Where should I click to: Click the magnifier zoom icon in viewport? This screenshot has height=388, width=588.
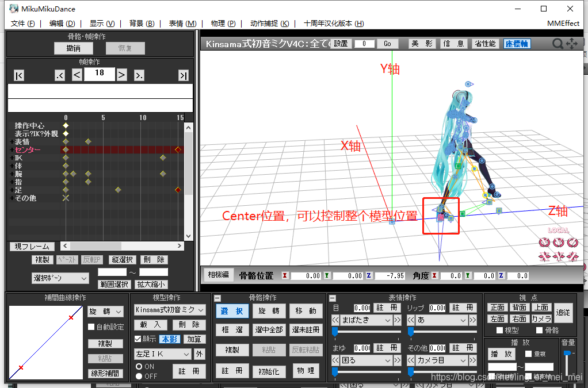[x=558, y=44]
